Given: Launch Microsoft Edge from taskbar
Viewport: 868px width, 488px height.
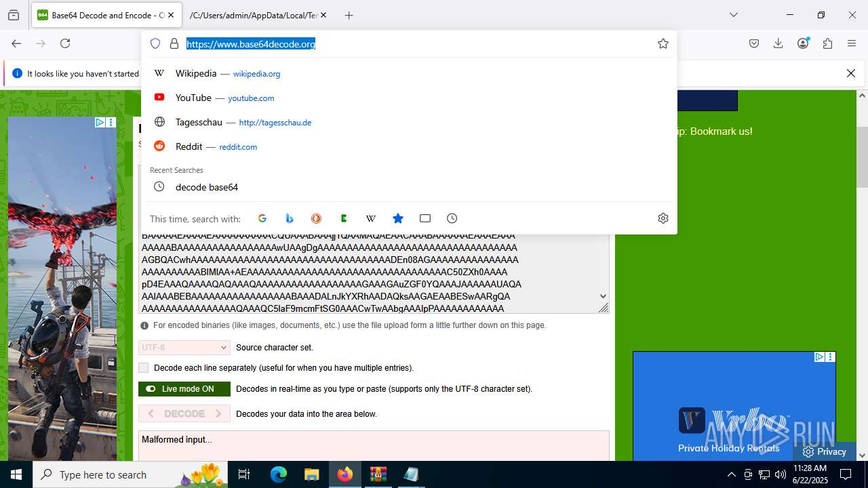Looking at the screenshot, I should (x=279, y=474).
